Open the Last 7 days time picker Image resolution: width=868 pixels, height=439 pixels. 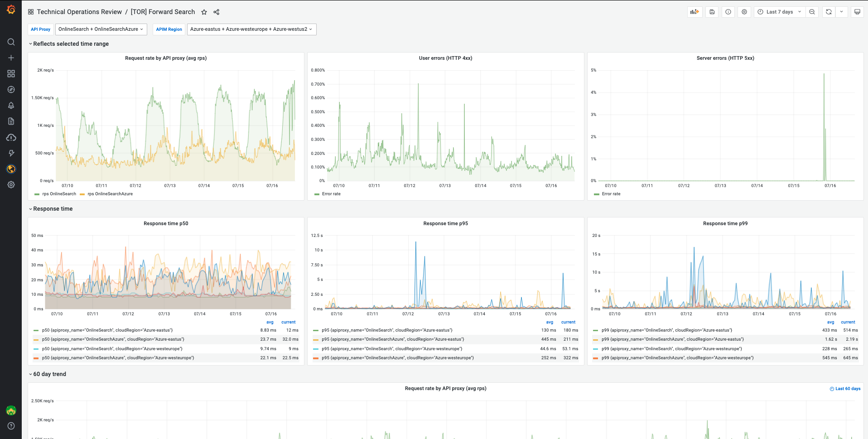coord(779,12)
